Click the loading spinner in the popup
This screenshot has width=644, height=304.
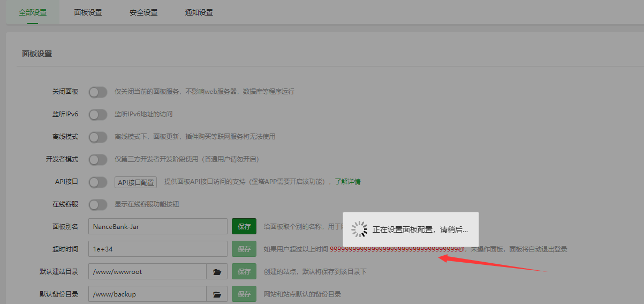pos(359,229)
